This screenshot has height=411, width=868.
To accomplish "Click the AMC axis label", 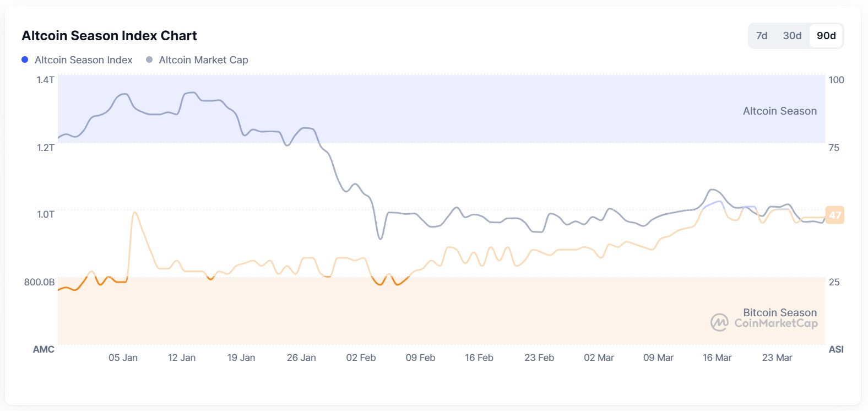I will pos(44,349).
